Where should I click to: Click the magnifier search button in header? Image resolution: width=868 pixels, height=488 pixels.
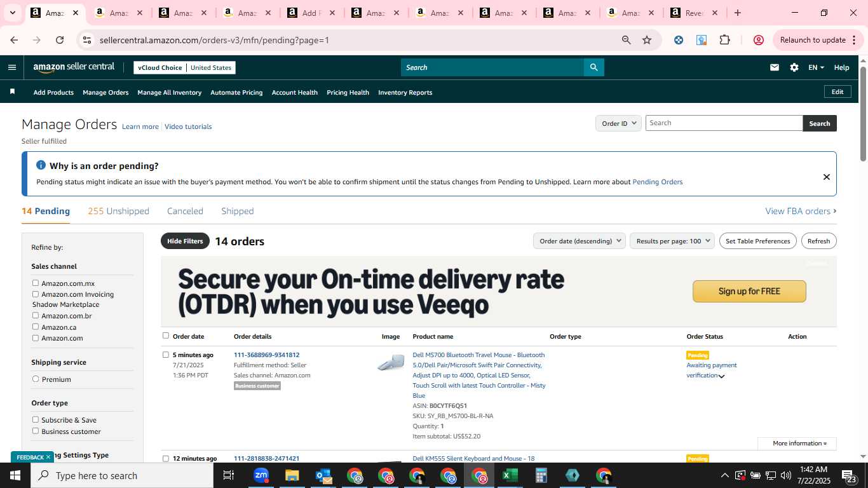point(593,67)
